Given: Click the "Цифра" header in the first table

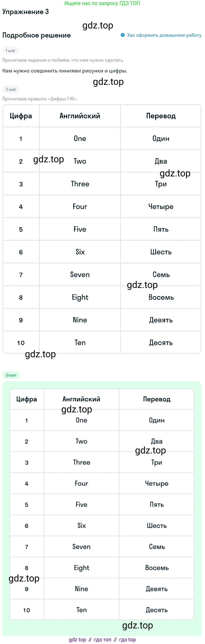Looking at the screenshot, I should pos(21,116).
